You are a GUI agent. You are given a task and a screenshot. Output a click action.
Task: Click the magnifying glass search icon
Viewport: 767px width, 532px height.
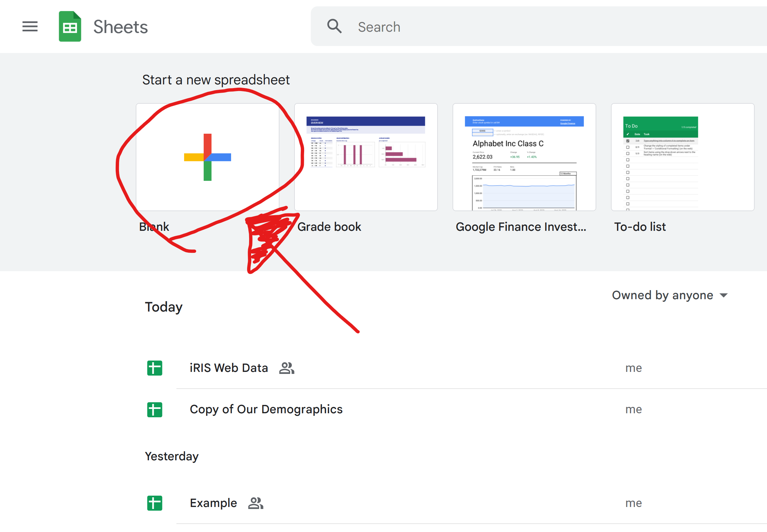click(334, 26)
